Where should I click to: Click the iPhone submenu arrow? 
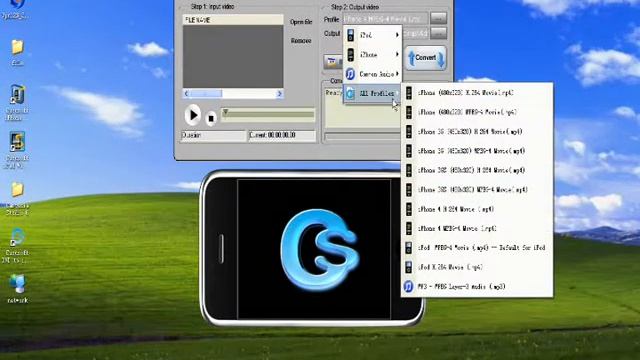(x=397, y=55)
